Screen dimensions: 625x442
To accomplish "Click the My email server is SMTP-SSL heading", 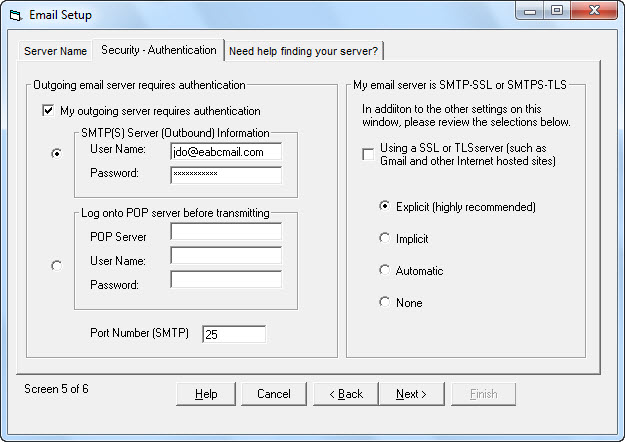I will tap(460, 85).
